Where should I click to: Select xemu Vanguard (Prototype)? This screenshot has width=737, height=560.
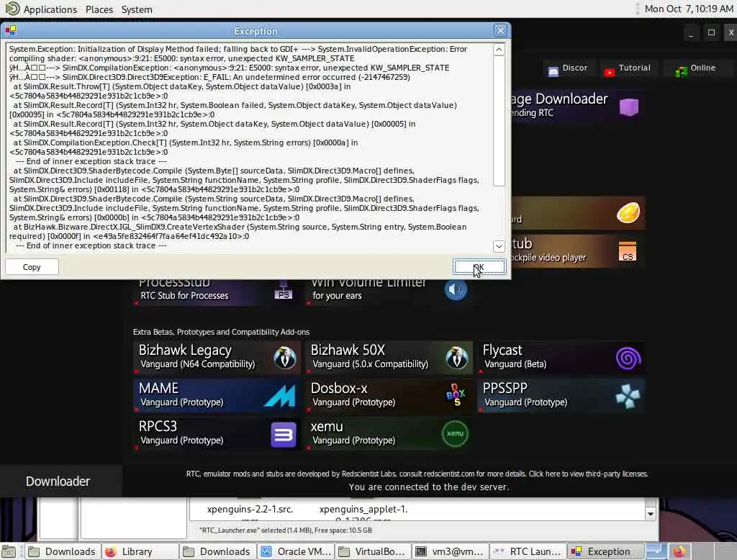(389, 434)
